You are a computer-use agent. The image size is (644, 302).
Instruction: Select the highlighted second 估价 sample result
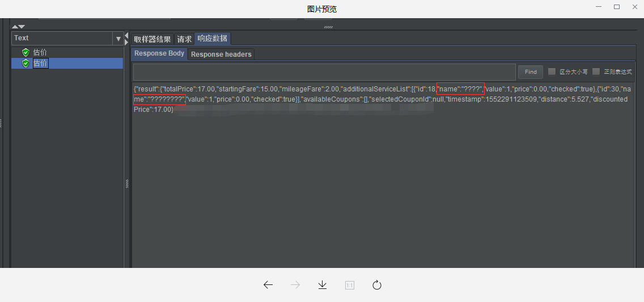coord(41,64)
